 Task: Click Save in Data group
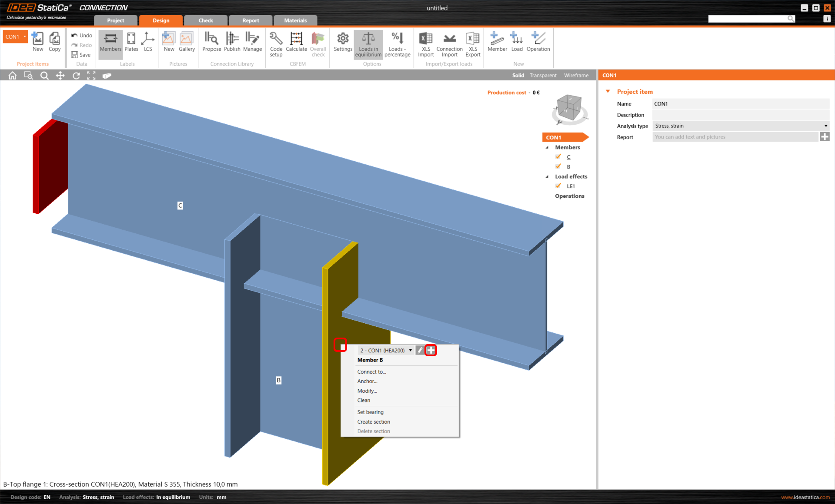pyautogui.click(x=81, y=55)
